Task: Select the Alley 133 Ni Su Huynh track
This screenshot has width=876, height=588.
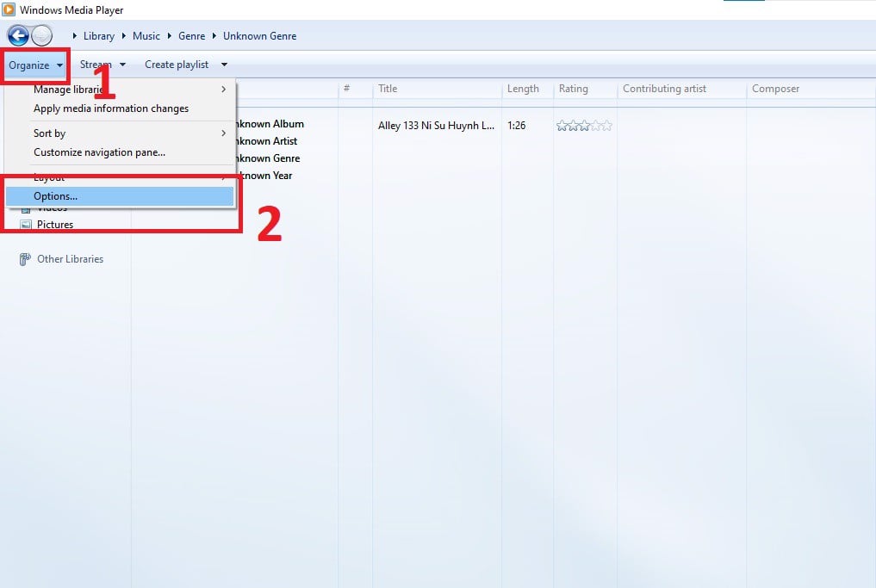Action: click(x=436, y=126)
